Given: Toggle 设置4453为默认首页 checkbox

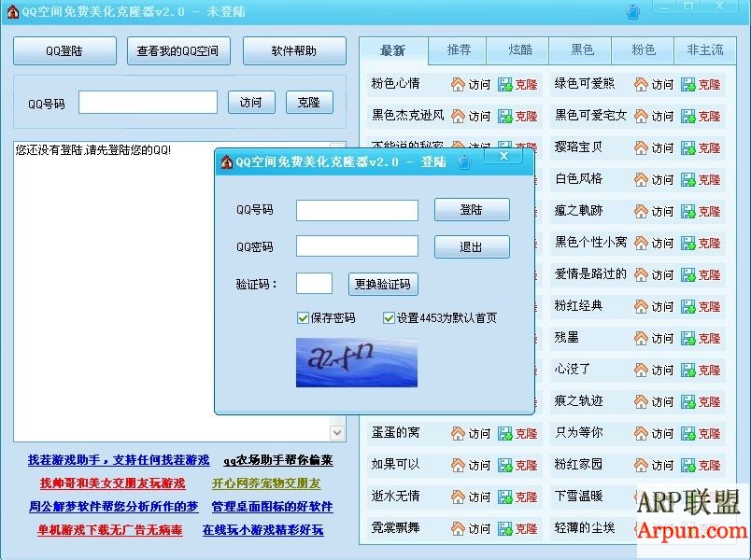Looking at the screenshot, I should (x=389, y=318).
